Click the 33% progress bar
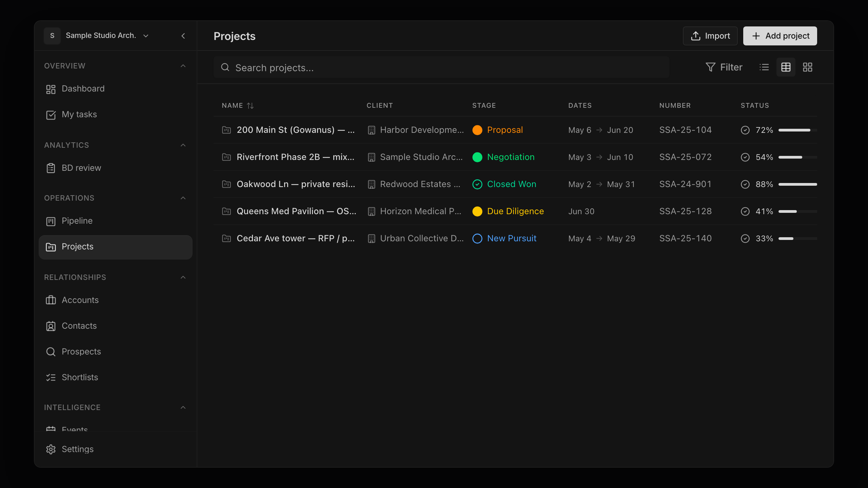The height and width of the screenshot is (488, 868). point(797,239)
